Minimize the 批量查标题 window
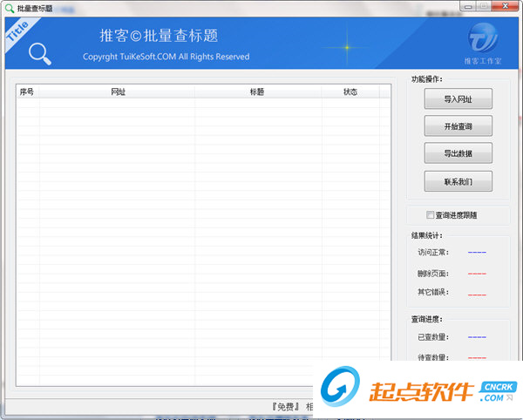 [x=468, y=7]
